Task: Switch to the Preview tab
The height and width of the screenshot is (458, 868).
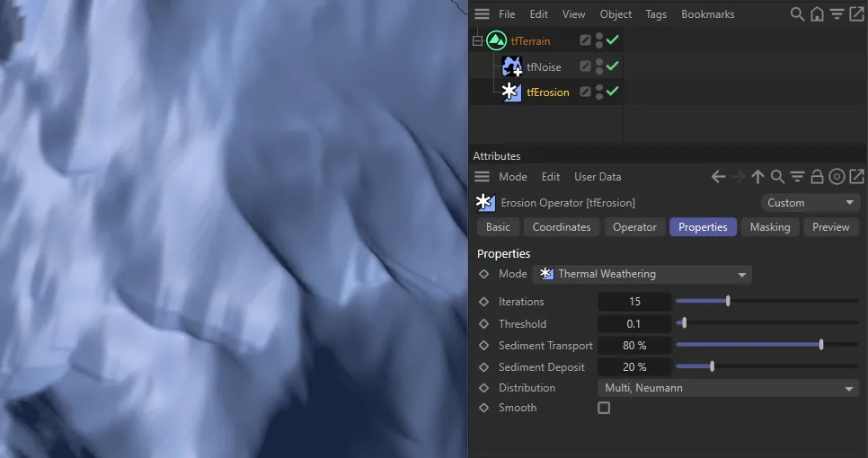Action: [x=830, y=227]
